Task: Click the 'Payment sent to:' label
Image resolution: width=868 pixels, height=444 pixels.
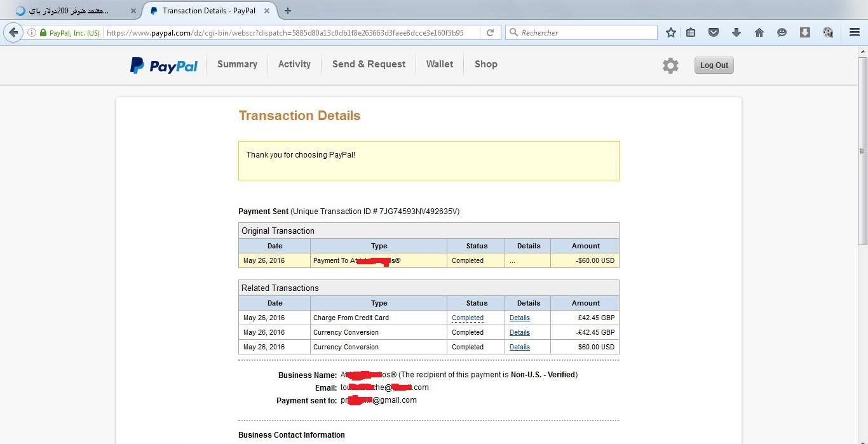Action: tap(306, 401)
